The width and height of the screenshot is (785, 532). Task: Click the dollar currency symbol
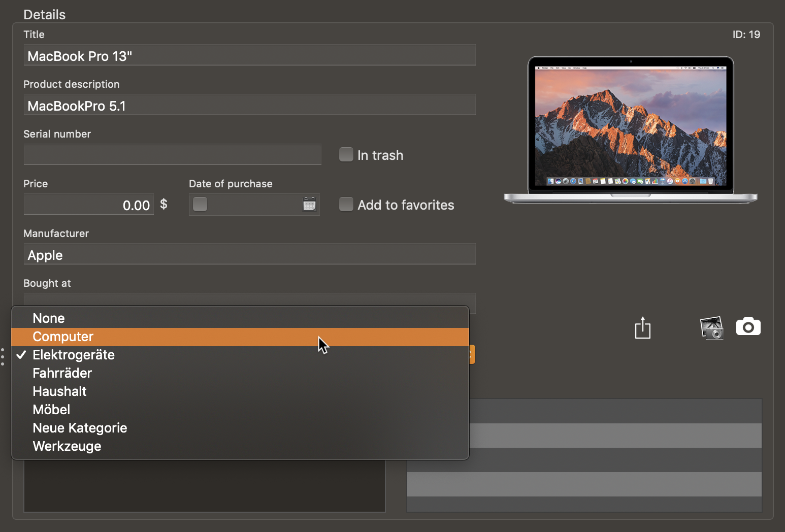coord(163,204)
